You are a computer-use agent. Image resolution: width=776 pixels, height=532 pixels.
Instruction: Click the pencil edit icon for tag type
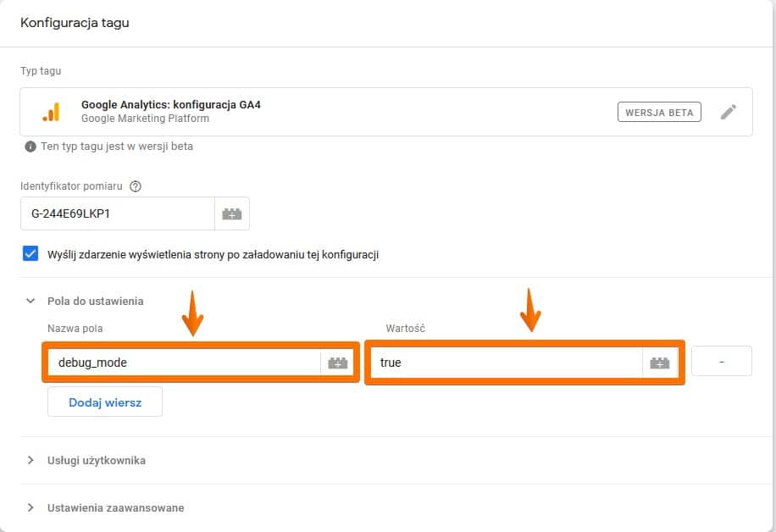729,112
